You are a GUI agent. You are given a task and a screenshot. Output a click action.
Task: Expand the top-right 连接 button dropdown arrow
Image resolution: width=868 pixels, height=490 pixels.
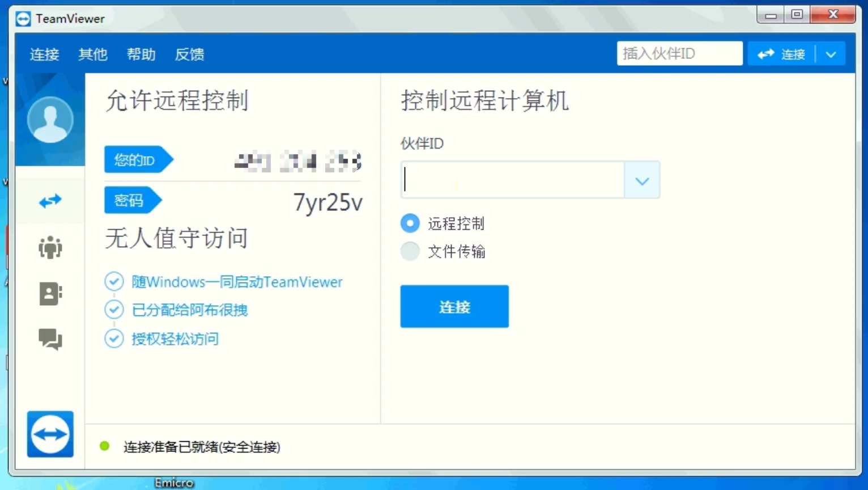click(831, 54)
